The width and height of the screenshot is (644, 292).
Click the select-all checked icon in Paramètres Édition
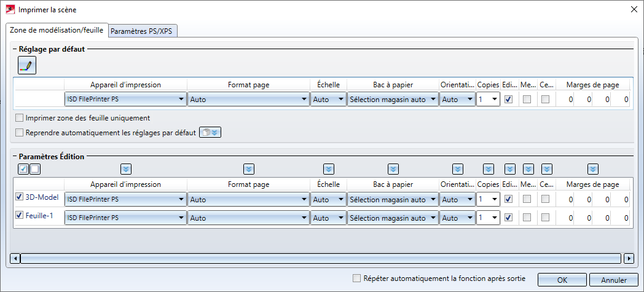[23, 169]
